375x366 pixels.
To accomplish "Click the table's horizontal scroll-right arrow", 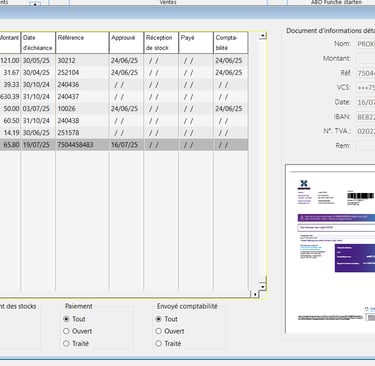I will pos(255,294).
